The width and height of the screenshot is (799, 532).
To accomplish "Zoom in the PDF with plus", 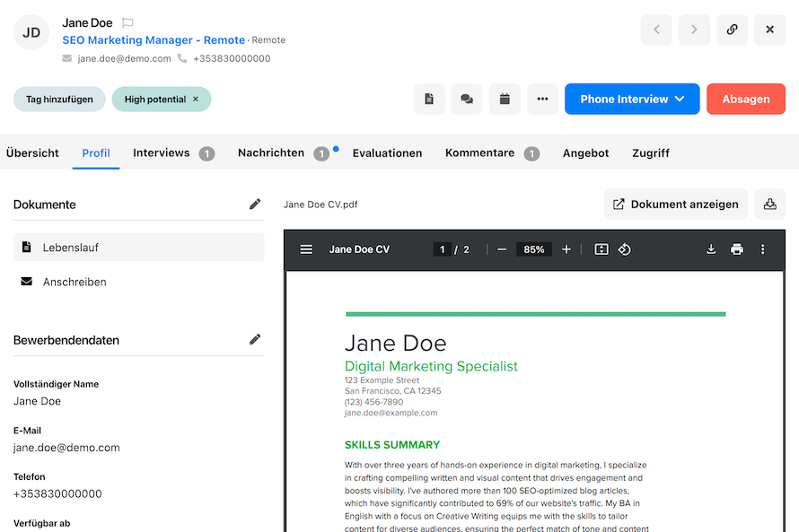I will (x=566, y=249).
